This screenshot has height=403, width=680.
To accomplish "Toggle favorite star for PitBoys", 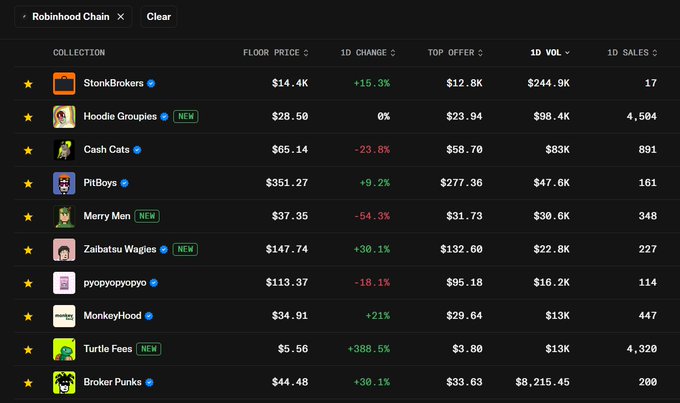I will tap(28, 183).
